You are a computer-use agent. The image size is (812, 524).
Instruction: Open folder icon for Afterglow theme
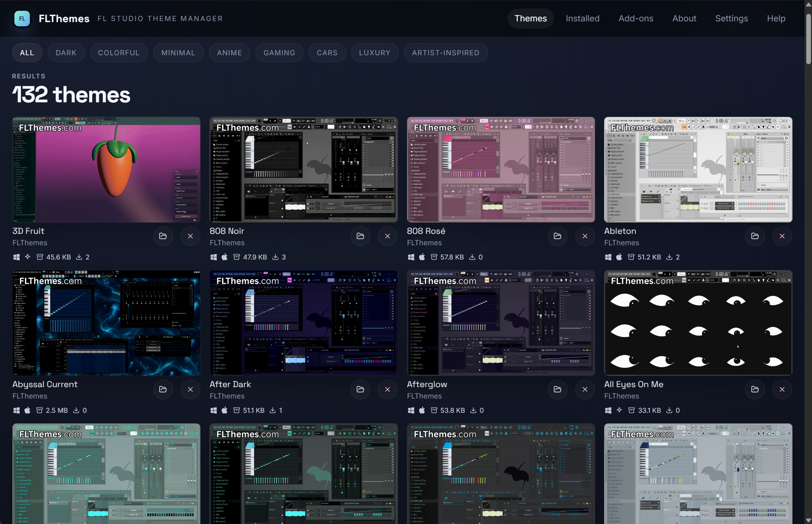pos(557,389)
